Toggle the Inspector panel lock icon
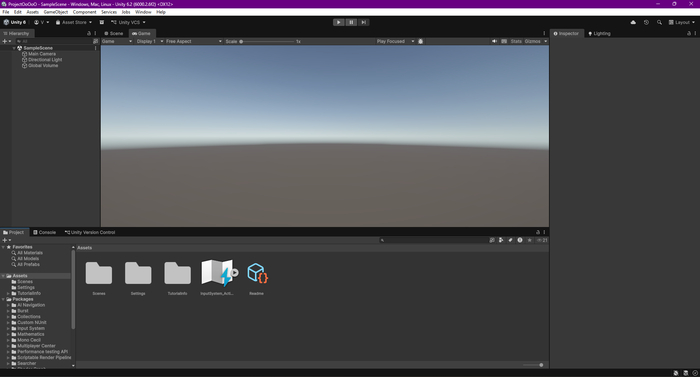The height and width of the screenshot is (377, 700). [x=689, y=34]
